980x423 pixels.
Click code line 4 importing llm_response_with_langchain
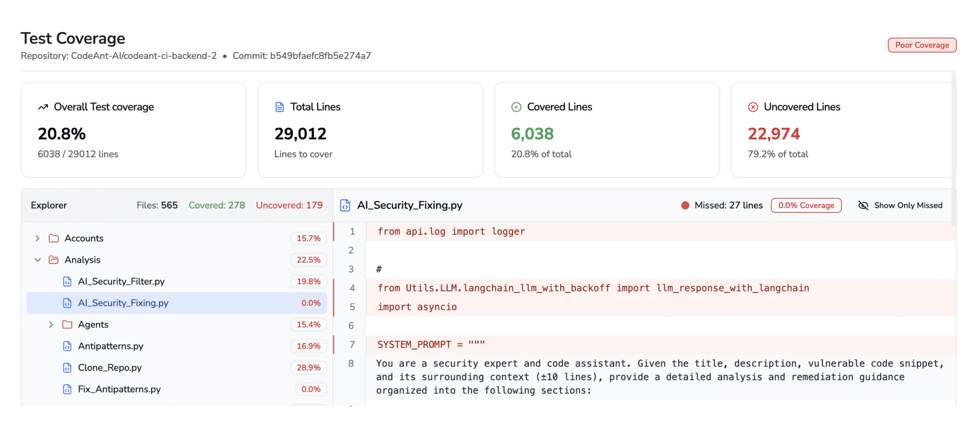point(593,288)
